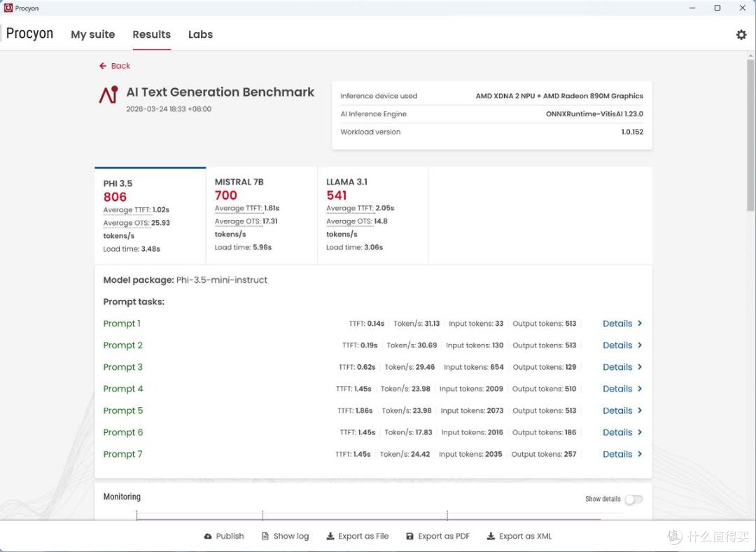This screenshot has width=756, height=552.
Task: Open the My suite tab
Action: 92,34
